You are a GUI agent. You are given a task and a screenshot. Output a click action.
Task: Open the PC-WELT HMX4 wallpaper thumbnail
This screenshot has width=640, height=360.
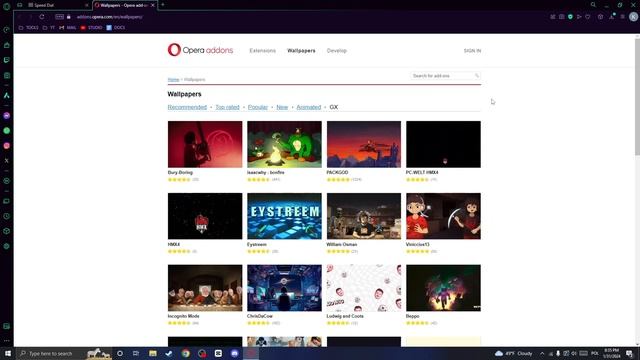click(x=443, y=144)
